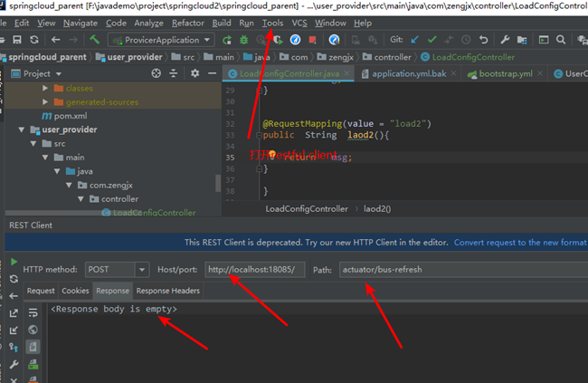Collapse the com.zengjx package node
This screenshot has width=588, height=383.
tap(69, 185)
